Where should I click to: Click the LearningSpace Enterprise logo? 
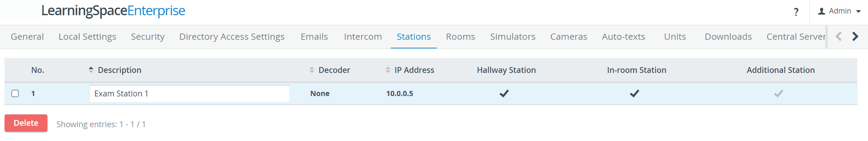click(113, 11)
